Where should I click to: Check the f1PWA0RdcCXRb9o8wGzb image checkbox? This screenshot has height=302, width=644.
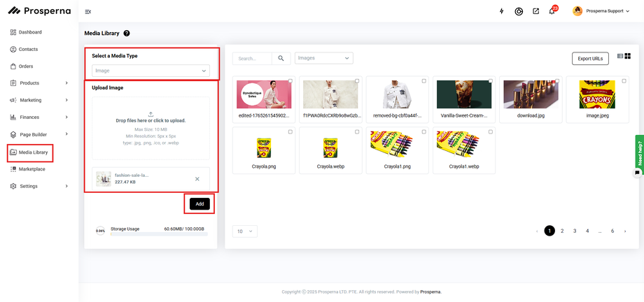357,81
